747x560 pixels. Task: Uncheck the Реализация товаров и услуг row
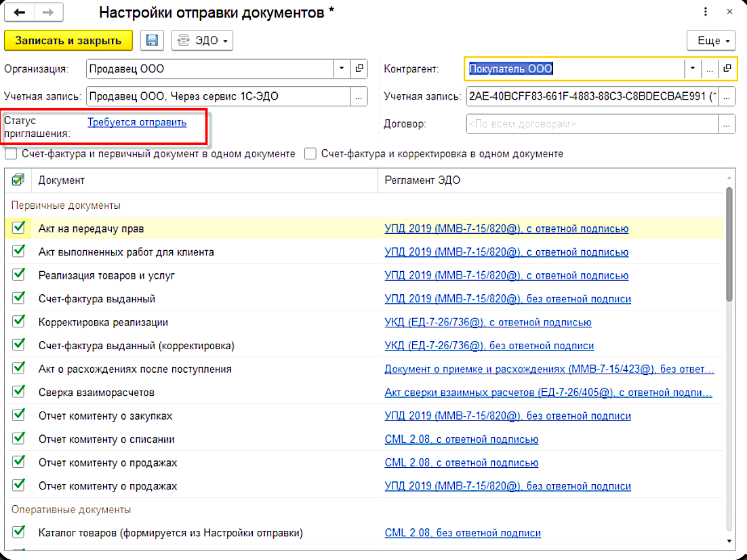pyautogui.click(x=18, y=275)
